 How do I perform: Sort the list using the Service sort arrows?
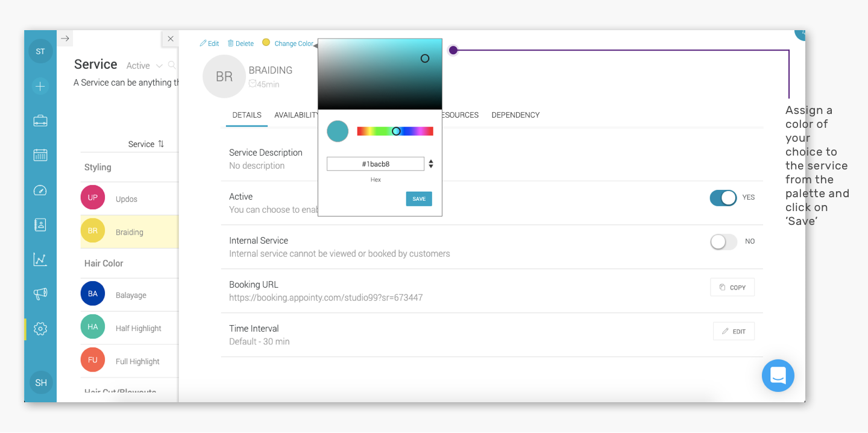(x=161, y=144)
